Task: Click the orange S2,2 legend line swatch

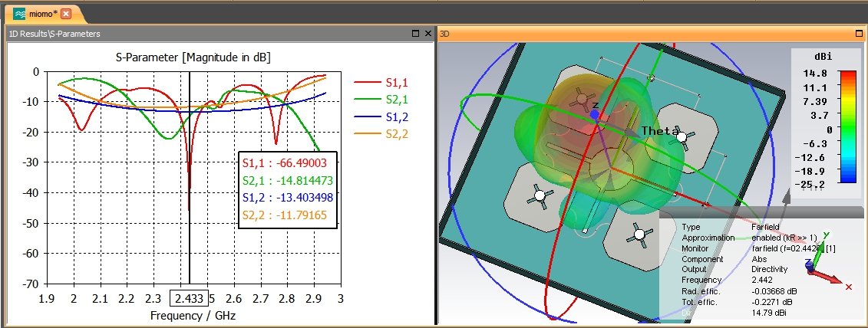Action: [x=367, y=134]
